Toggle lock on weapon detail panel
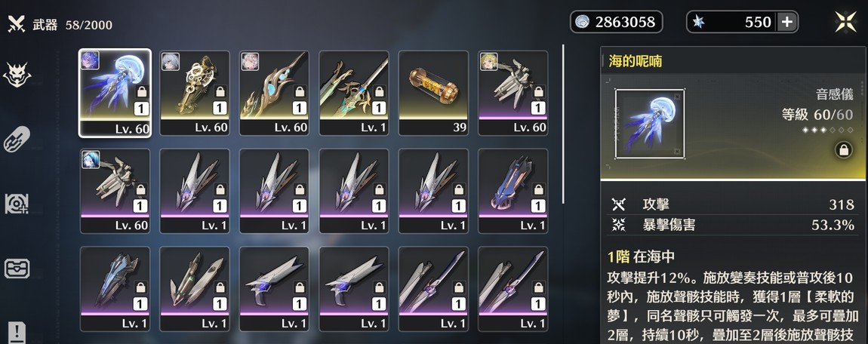This screenshot has width=868, height=344. 843,150
